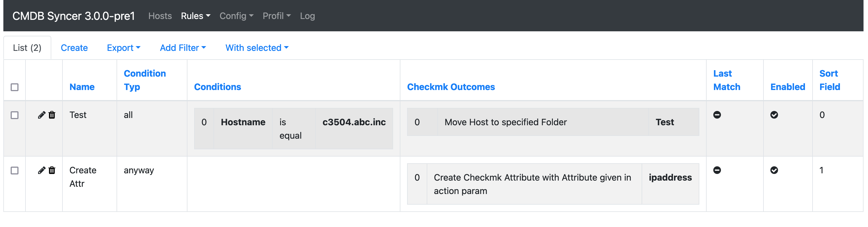Click the trash delete icon for Test rule
868x227 pixels.
(x=52, y=115)
